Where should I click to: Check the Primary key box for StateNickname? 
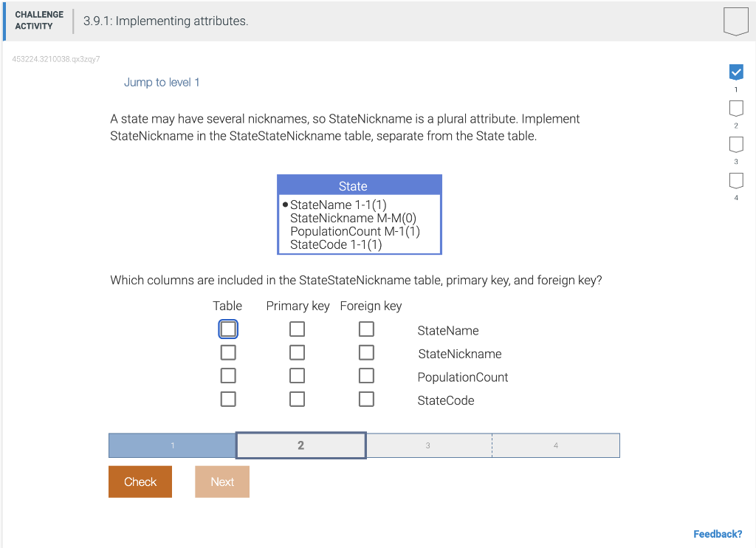297,352
